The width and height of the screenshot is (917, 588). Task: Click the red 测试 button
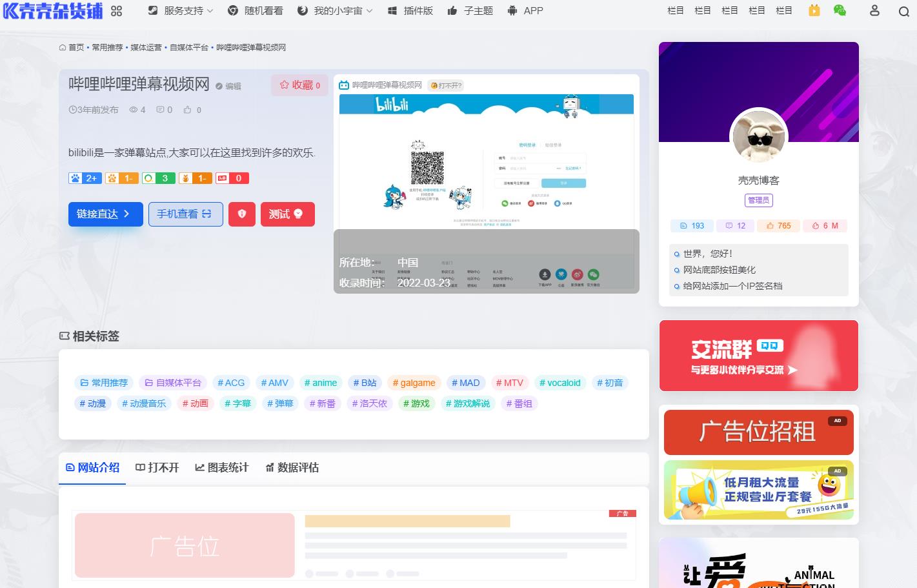click(x=288, y=214)
